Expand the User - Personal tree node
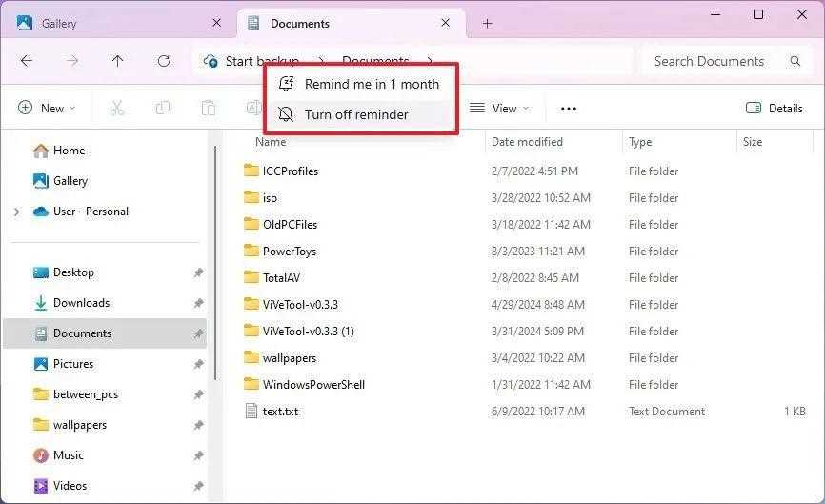 coord(16,212)
